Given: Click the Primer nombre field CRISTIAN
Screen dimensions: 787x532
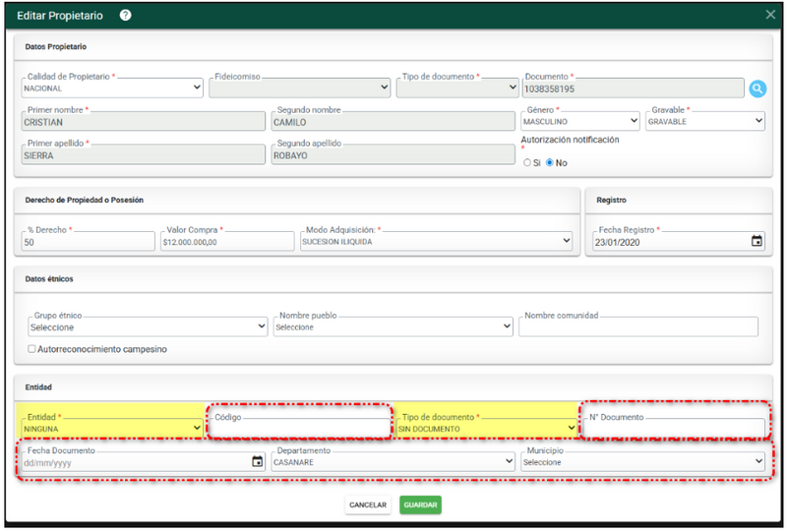Looking at the screenshot, I should pyautogui.click(x=143, y=122).
